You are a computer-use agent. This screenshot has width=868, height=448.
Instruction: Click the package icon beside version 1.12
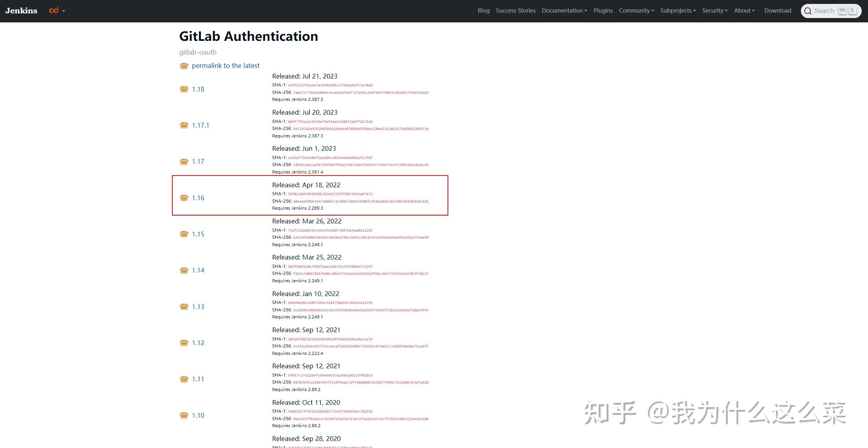184,343
